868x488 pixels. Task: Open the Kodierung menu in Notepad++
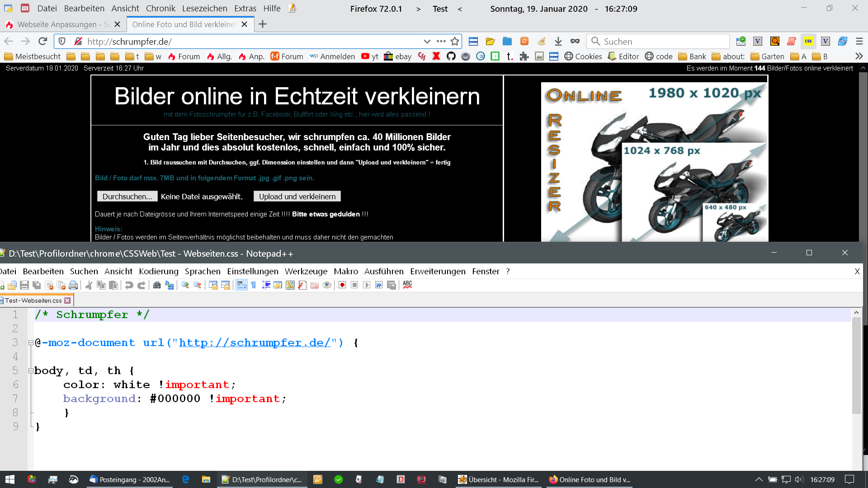(x=159, y=271)
